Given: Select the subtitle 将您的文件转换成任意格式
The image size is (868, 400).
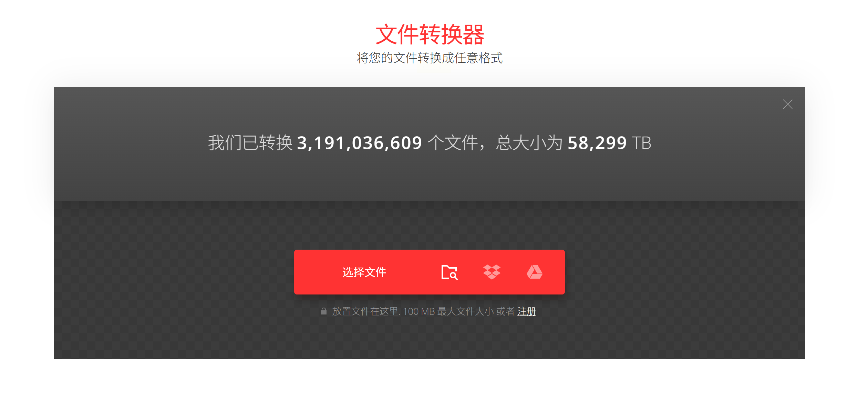Looking at the screenshot, I should point(430,58).
